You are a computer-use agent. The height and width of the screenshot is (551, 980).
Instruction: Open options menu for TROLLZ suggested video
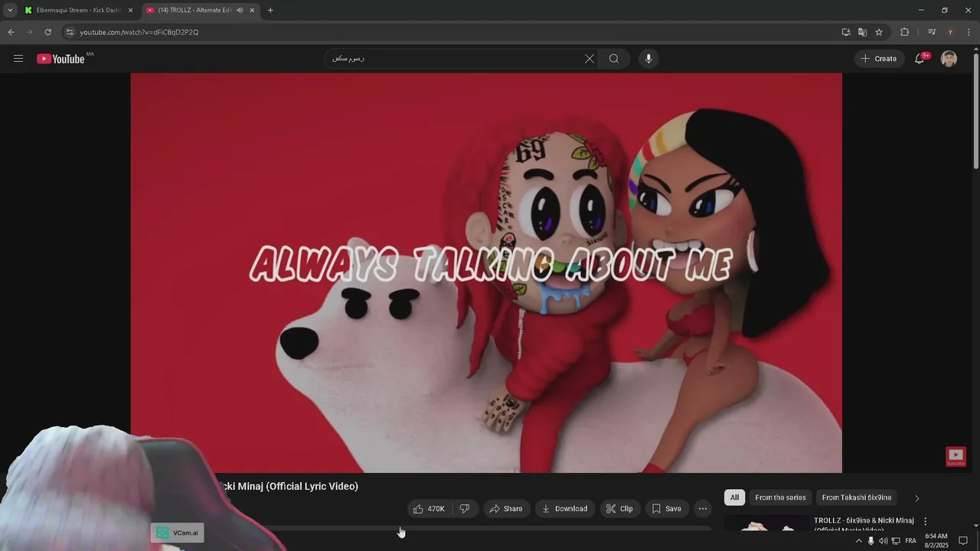[925, 521]
